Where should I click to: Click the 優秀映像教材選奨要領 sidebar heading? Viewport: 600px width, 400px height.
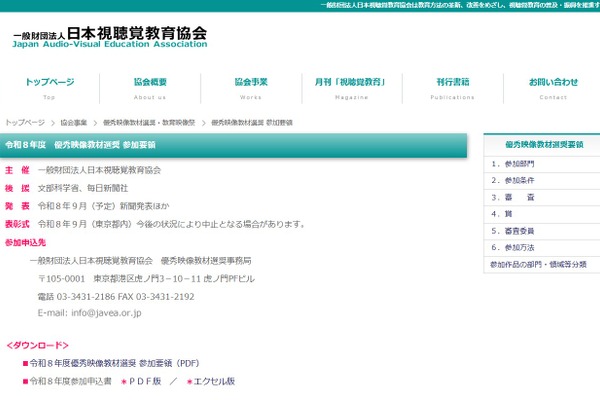click(544, 145)
